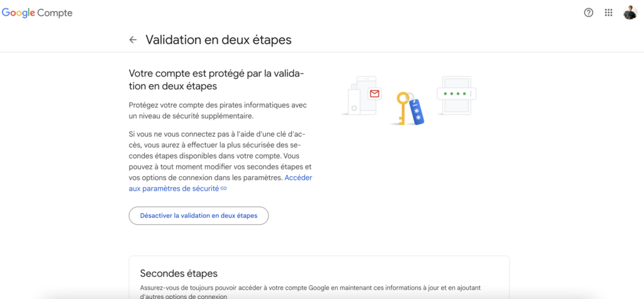Click the yellow key illustration

point(402,108)
